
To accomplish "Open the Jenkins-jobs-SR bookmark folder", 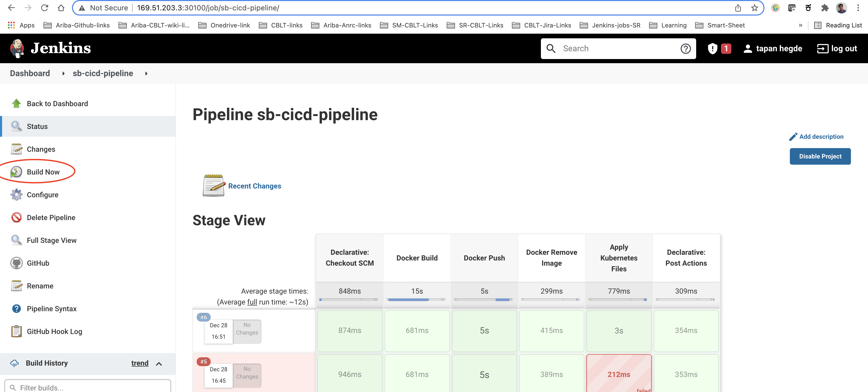I will tap(610, 25).
